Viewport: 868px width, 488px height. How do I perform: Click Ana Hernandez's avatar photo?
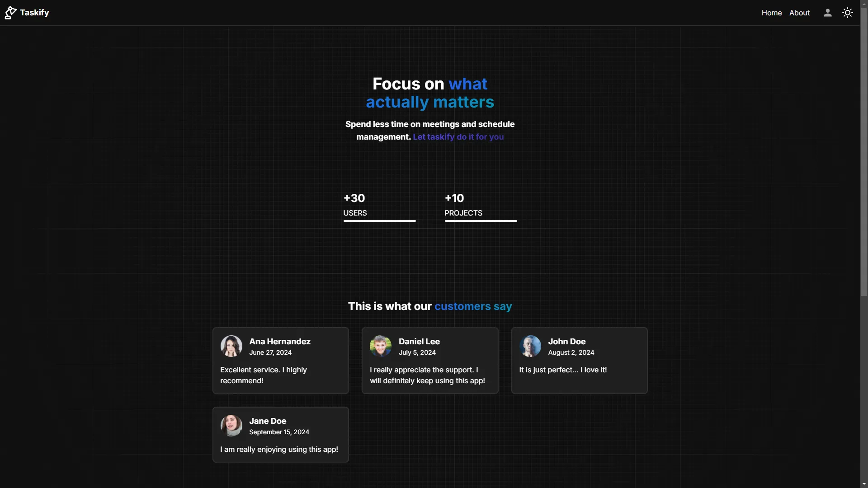(231, 346)
